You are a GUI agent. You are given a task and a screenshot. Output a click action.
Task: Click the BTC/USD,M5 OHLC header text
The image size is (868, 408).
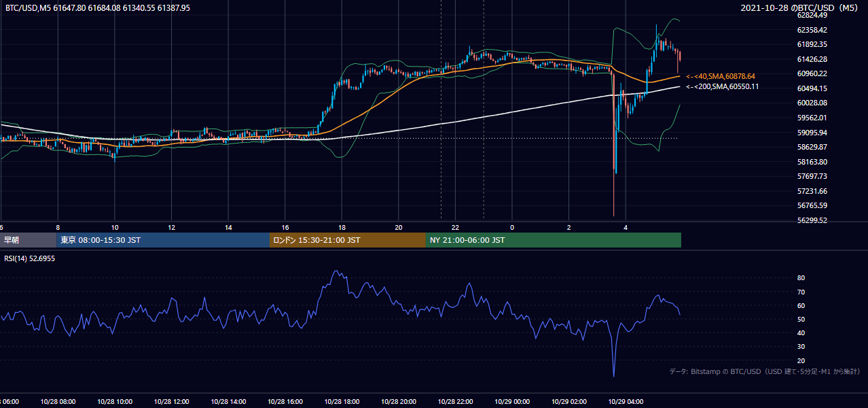[x=98, y=8]
